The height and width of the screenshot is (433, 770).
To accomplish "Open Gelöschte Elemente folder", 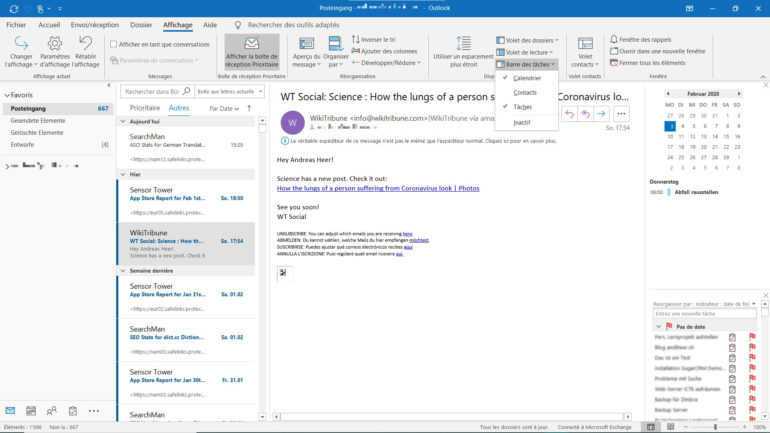I will point(37,133).
